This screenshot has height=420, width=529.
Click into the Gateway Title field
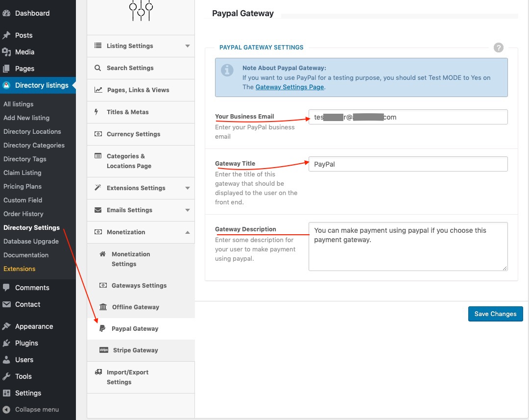(x=408, y=164)
